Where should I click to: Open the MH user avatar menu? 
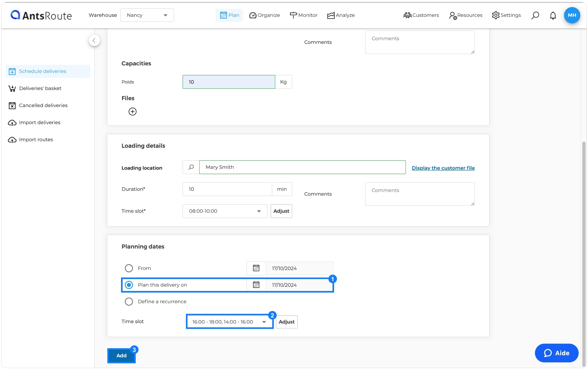click(572, 15)
